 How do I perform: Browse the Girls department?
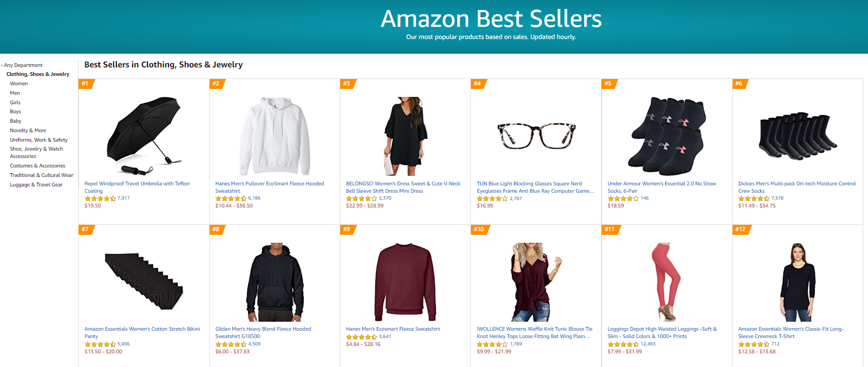click(15, 102)
